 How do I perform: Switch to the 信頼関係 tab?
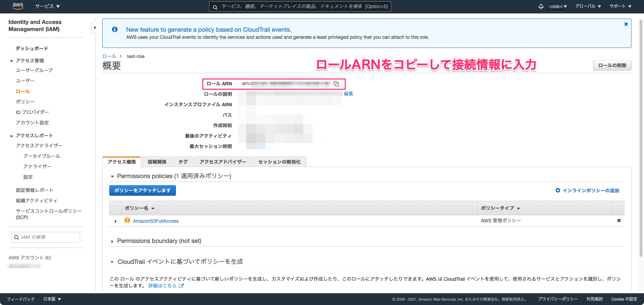click(x=157, y=162)
